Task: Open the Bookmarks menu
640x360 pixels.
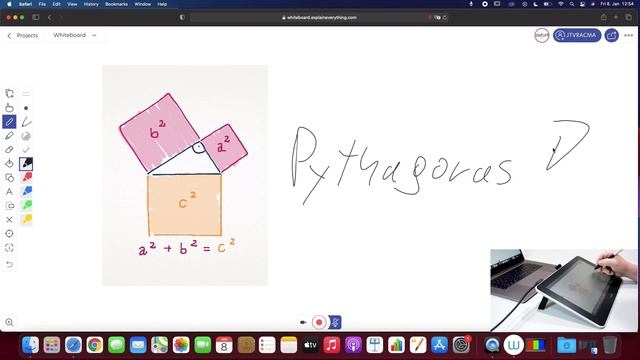Action: (116, 4)
